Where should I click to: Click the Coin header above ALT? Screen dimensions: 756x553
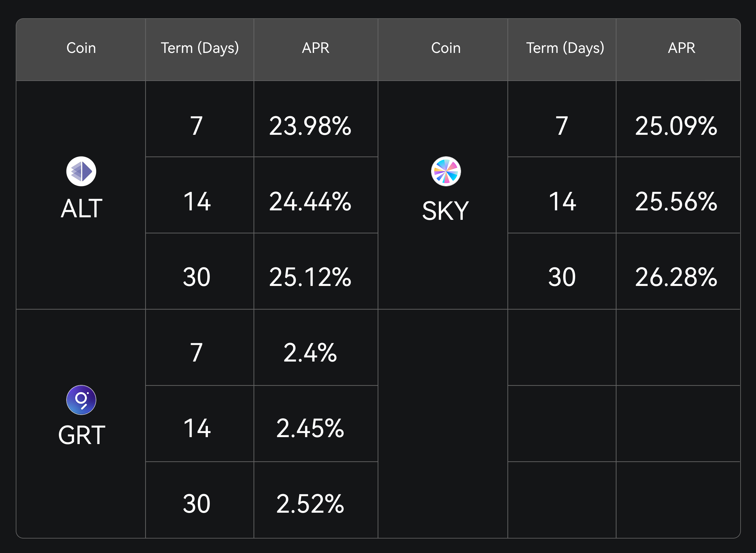(x=81, y=48)
